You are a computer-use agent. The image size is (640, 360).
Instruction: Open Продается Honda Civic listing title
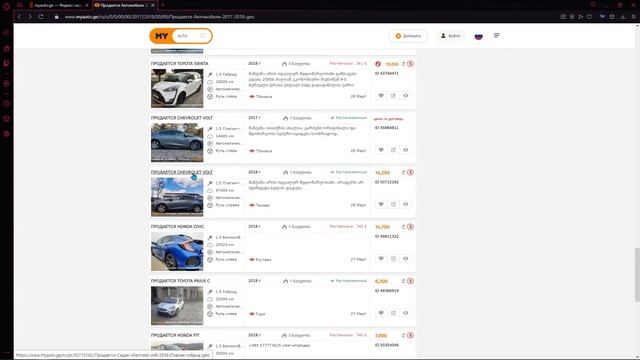coord(178,227)
